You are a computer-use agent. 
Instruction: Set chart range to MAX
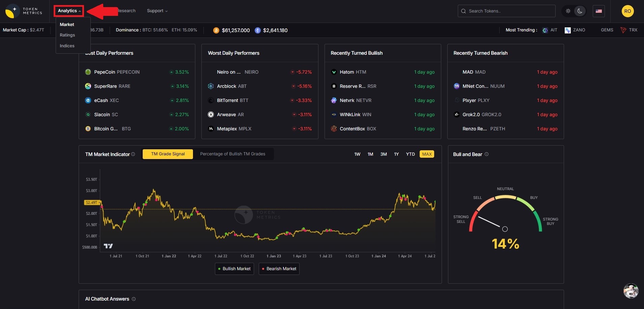pos(427,154)
